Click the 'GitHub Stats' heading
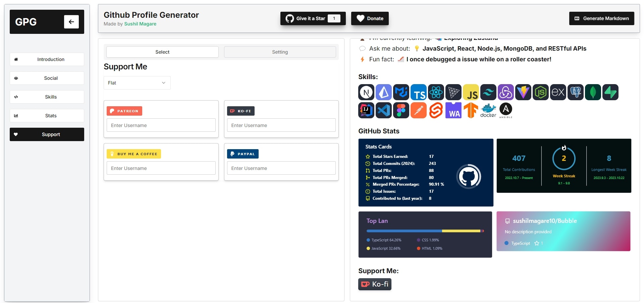Viewport: 644px width, 303px height. (379, 131)
